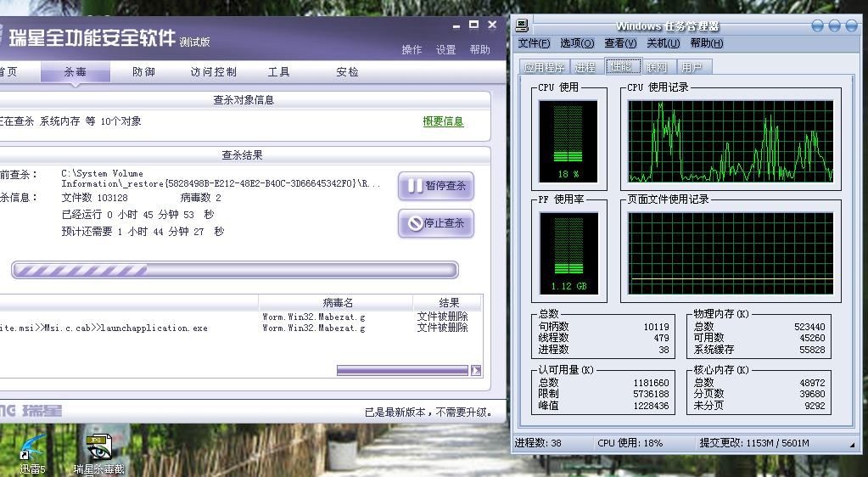The width and height of the screenshot is (868, 477).
Task: Pause the scan with 暂停查杀 button
Action: [x=435, y=186]
